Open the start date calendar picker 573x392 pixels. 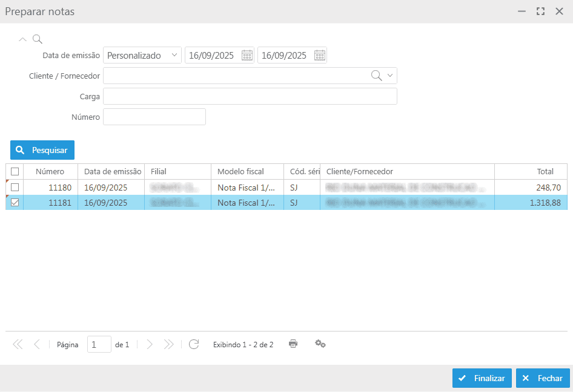tap(247, 56)
